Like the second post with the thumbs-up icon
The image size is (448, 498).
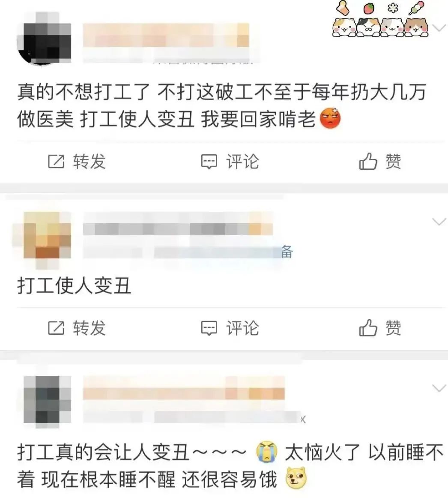368,327
